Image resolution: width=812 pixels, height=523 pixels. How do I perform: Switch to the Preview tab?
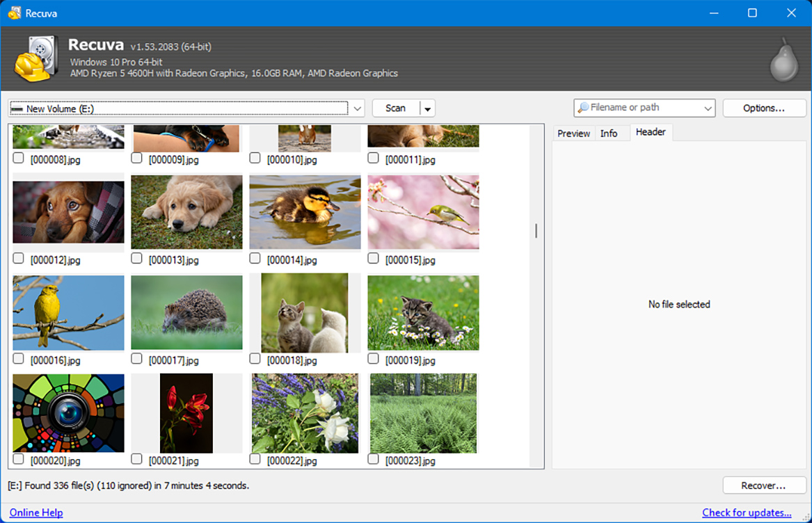click(573, 133)
